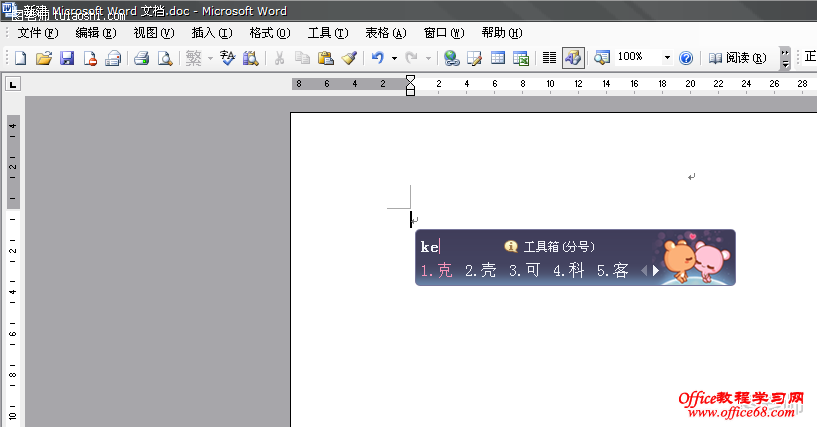This screenshot has width=817, height=427.
Task: Click the zoom percentage field 100%
Action: (x=638, y=57)
